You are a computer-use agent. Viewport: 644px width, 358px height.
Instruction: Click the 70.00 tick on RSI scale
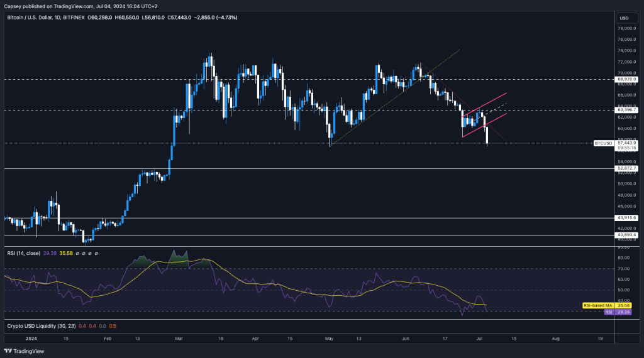tap(623, 269)
